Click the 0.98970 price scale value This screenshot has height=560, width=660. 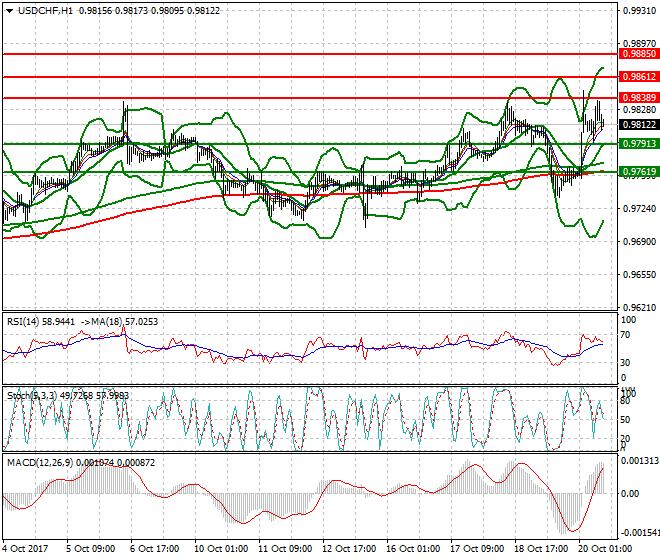tap(639, 44)
